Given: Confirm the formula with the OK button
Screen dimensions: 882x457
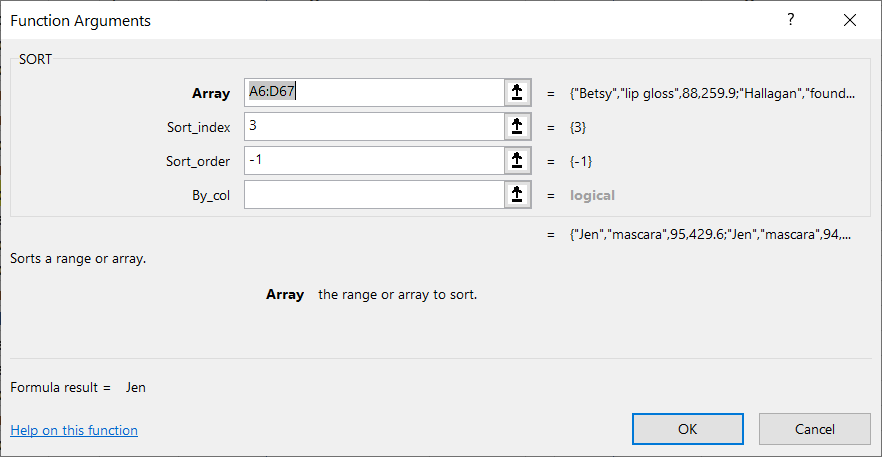Looking at the screenshot, I should tap(687, 429).
